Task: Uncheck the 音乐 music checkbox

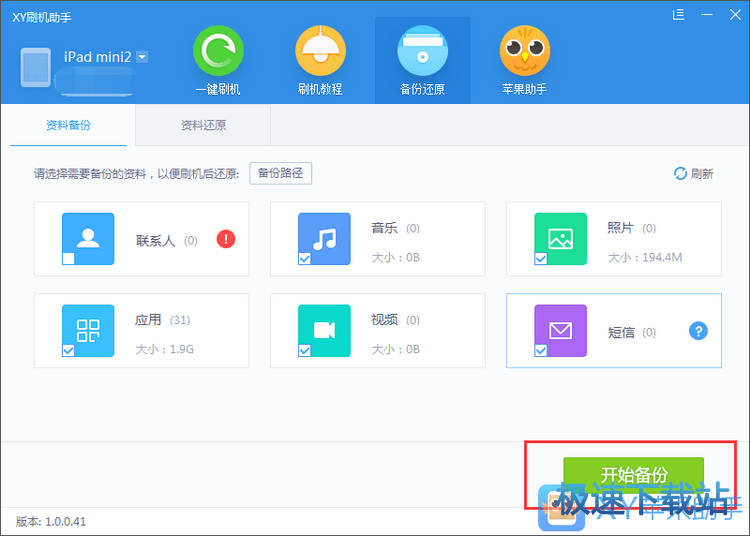Action: [304, 259]
